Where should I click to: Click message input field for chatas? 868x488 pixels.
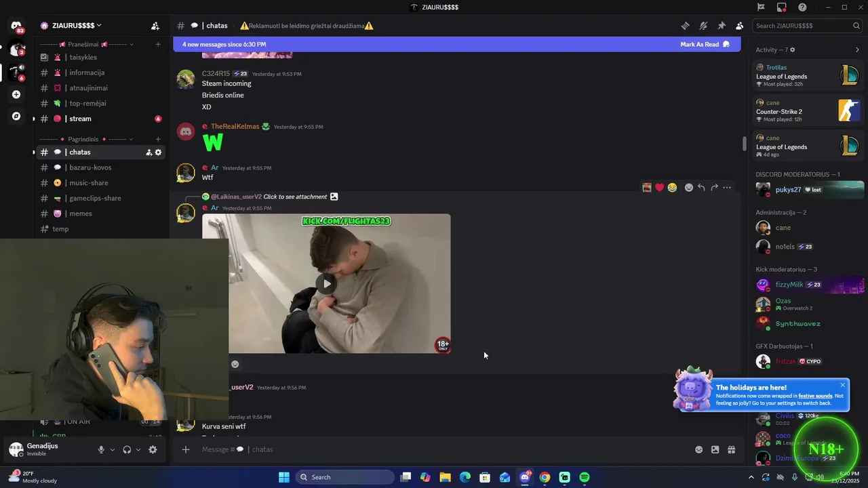[444, 449]
